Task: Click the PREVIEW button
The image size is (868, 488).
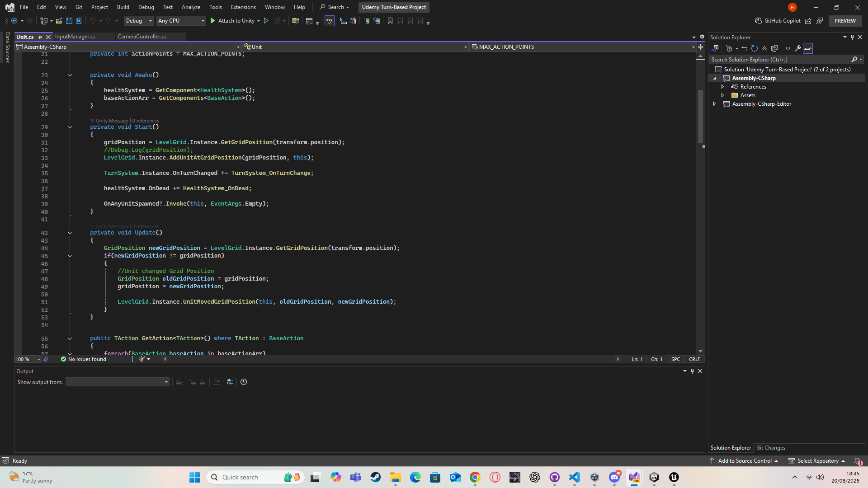Action: (x=845, y=21)
